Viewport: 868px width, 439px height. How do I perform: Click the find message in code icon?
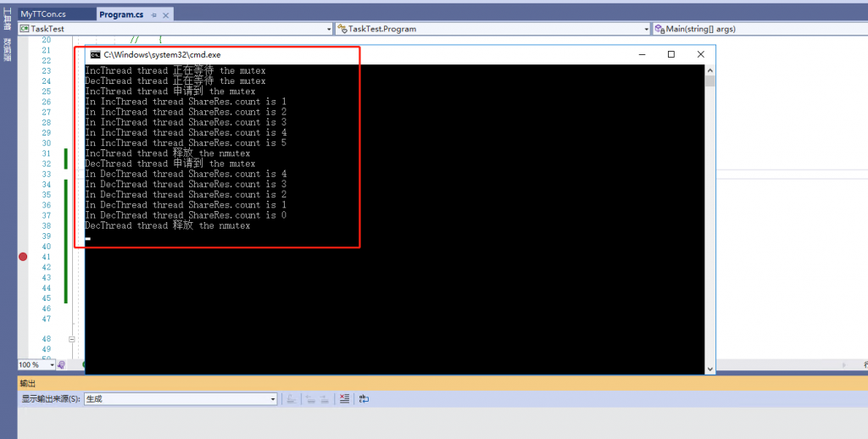[292, 398]
